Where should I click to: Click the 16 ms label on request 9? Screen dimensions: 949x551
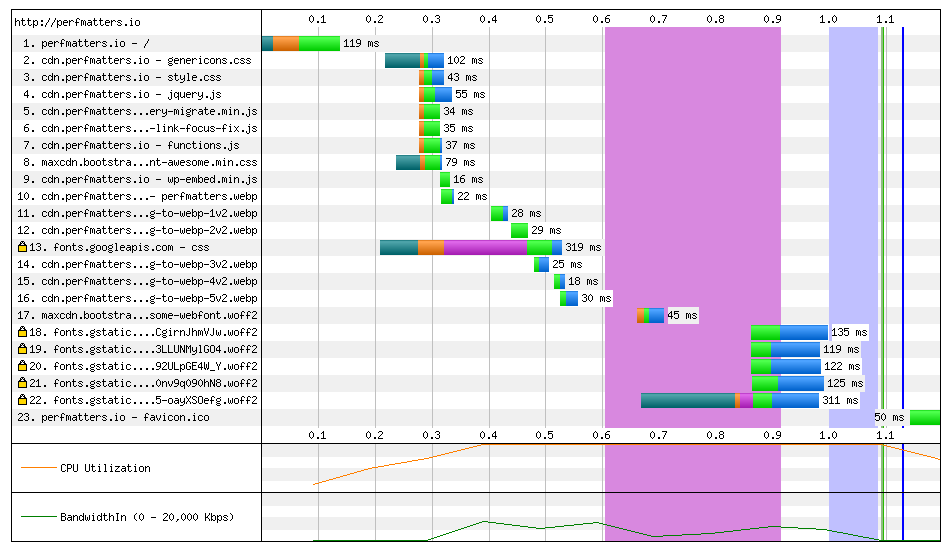coord(468,179)
